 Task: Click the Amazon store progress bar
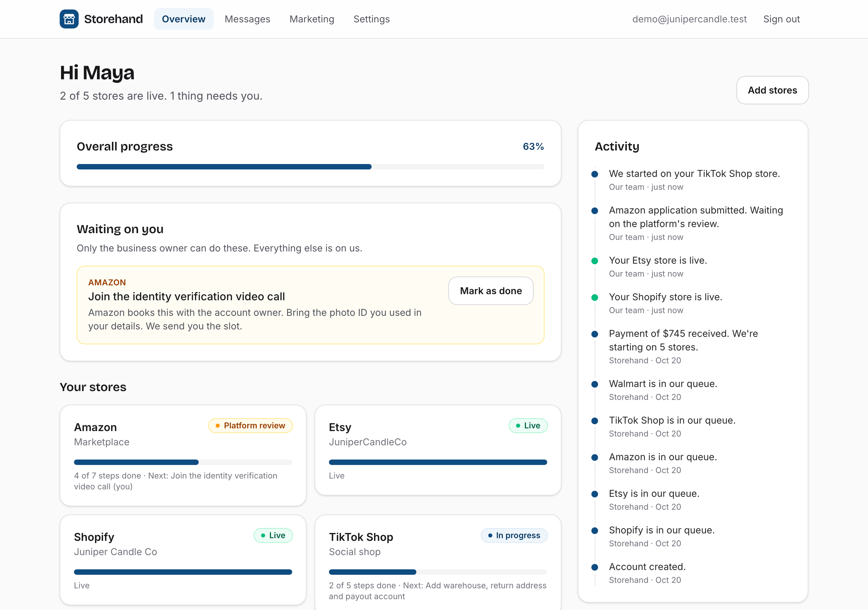183,462
